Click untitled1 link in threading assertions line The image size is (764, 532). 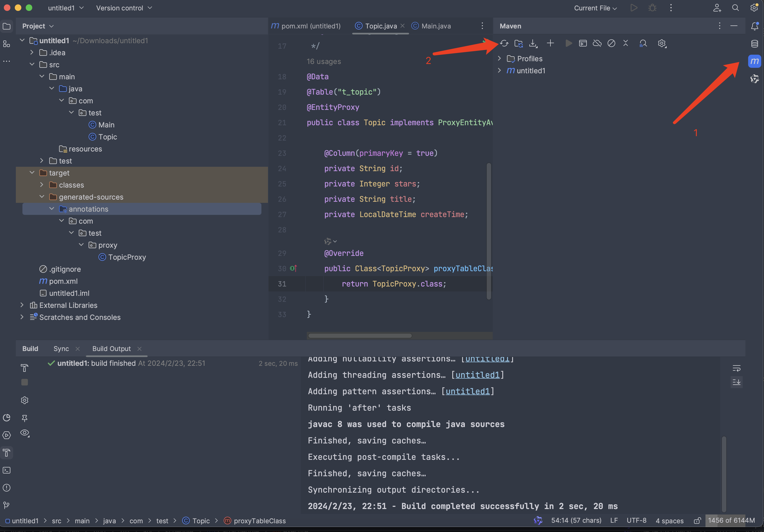coord(477,375)
